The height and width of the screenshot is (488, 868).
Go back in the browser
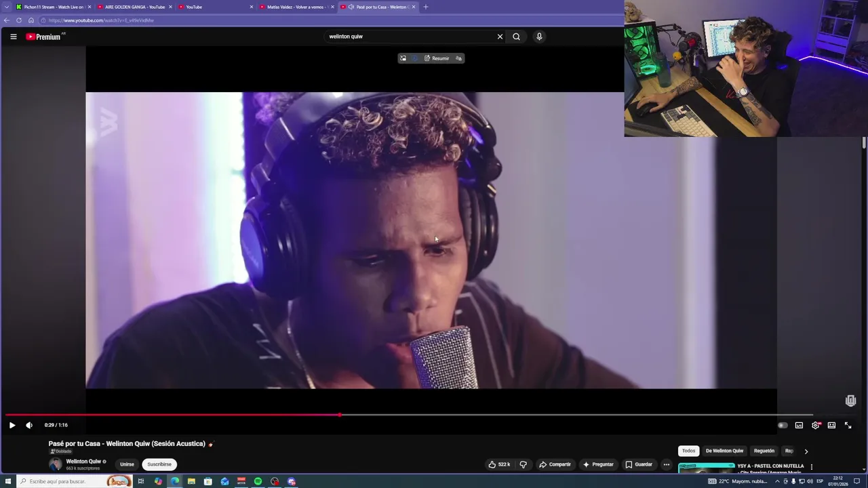pos(7,20)
